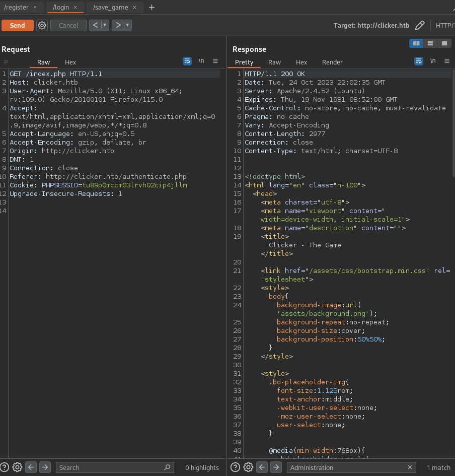Expand the history forward dropdown arrow
The image size is (455, 476).
click(127, 25)
